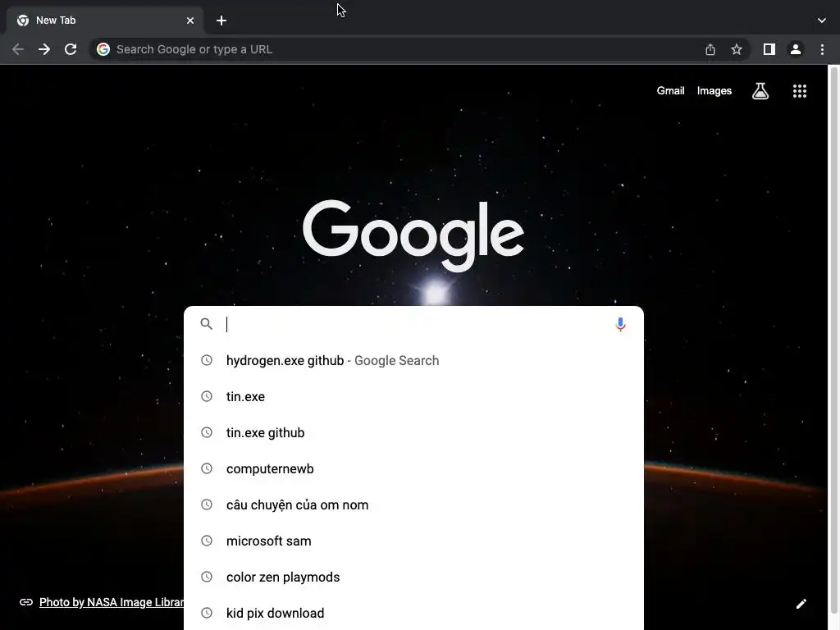
Task: Open Search Labs flask icon
Action: pos(760,91)
